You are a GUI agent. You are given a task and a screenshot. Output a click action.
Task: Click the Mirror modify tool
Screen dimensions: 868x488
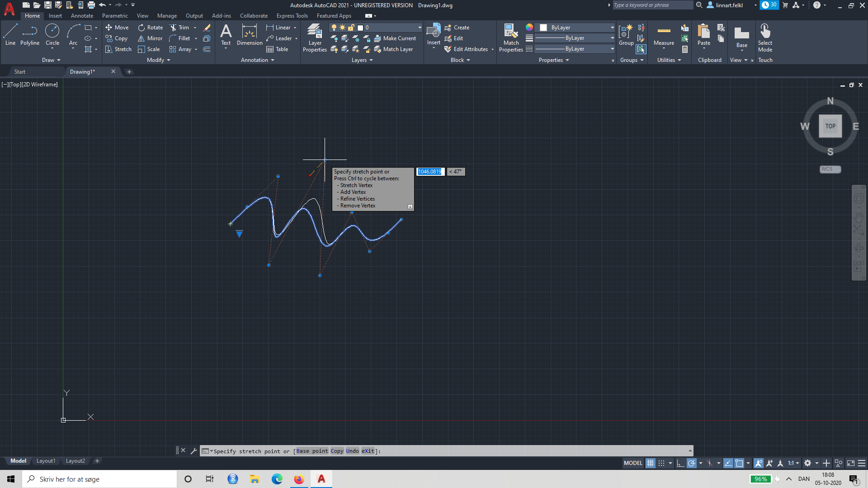[x=150, y=38]
